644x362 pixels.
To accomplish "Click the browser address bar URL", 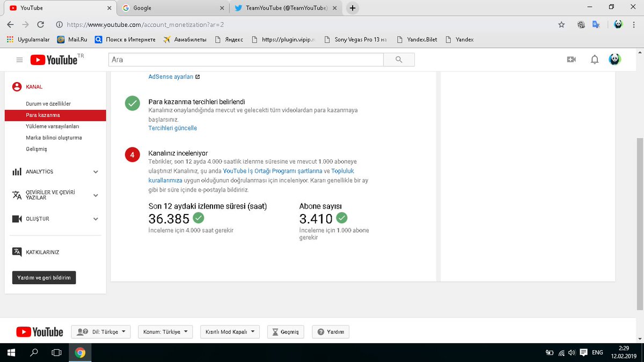I will tap(144, 25).
